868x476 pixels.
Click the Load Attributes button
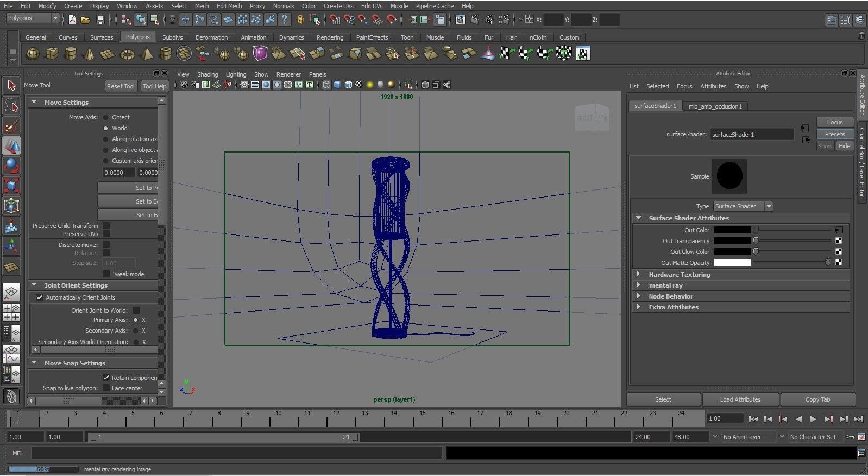[x=740, y=399]
